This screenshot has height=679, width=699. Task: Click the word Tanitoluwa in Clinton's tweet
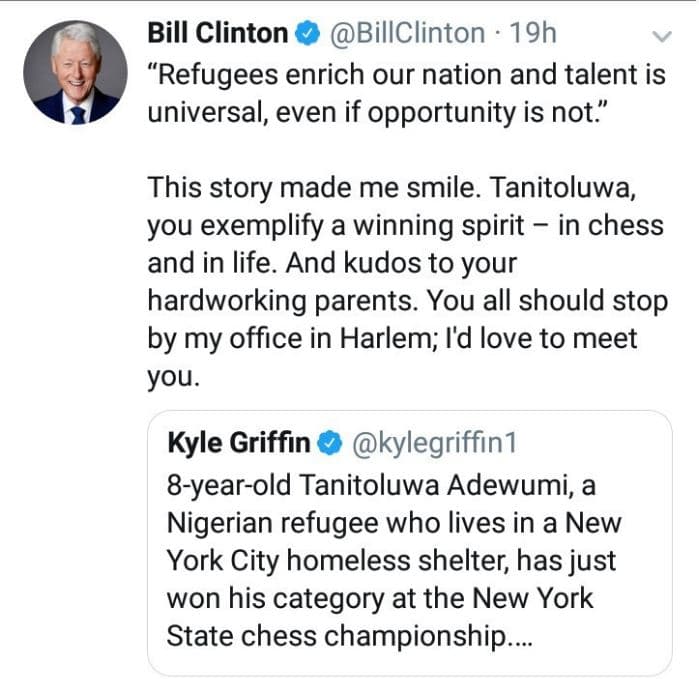563,187
